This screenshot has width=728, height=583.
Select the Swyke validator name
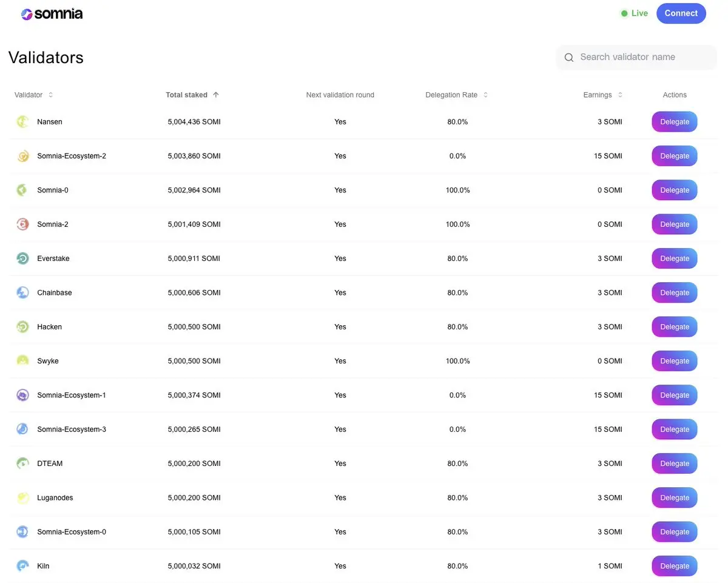[48, 361]
